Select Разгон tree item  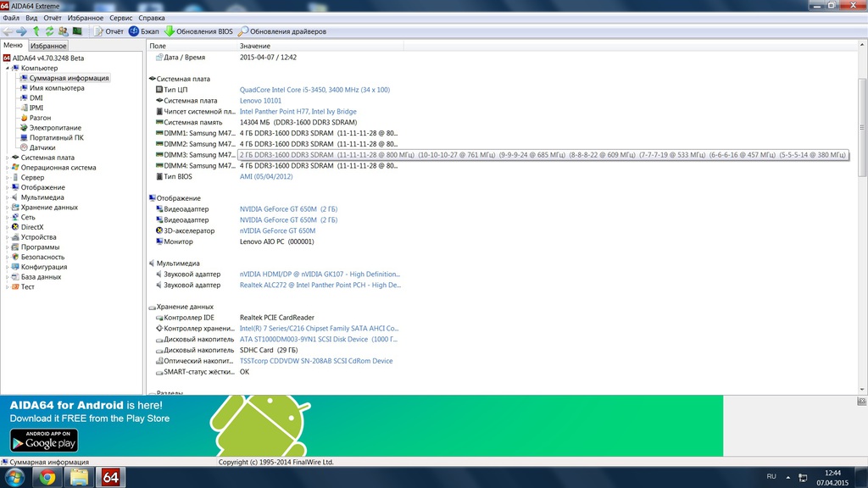[40, 118]
